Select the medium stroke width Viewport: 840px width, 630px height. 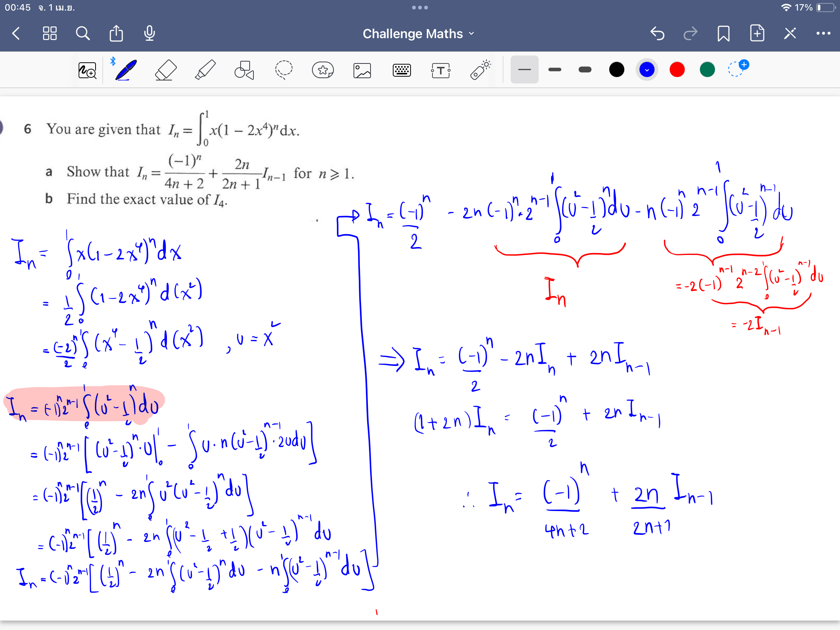coord(554,69)
